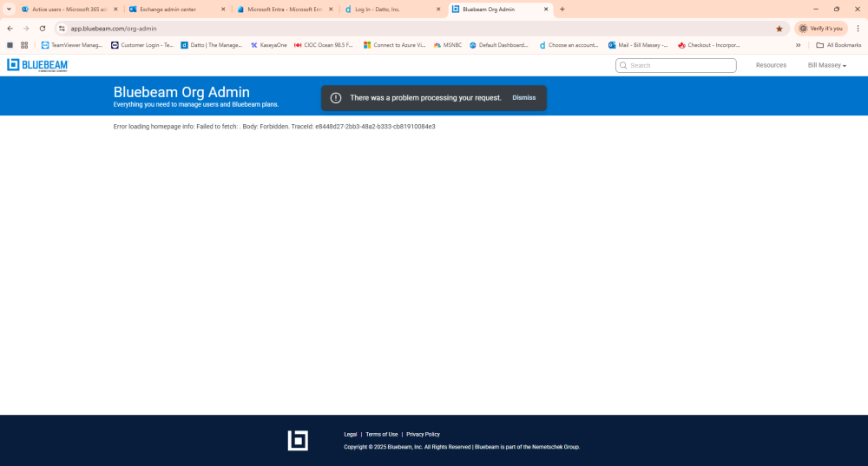This screenshot has height=466, width=868.
Task: Open the apps grid in bookmarks bar
Action: pyautogui.click(x=24, y=45)
